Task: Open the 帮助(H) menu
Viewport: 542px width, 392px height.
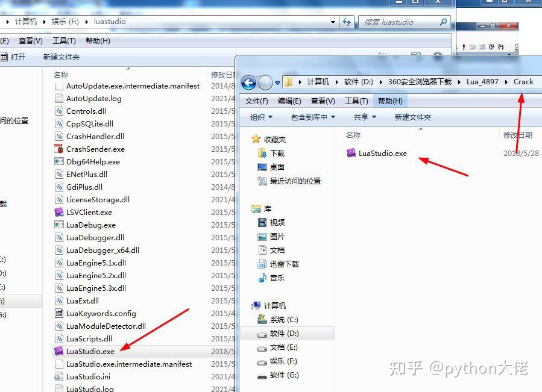Action: (389, 101)
